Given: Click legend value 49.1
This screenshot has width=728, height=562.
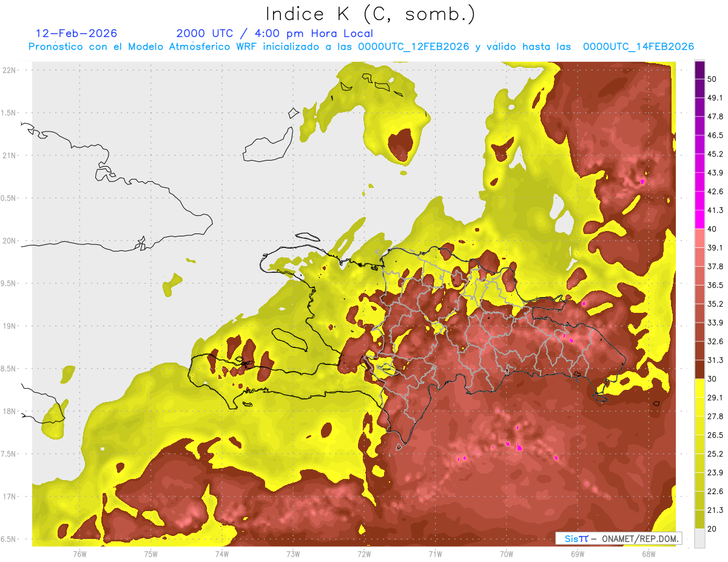Looking at the screenshot, I should 715,98.
